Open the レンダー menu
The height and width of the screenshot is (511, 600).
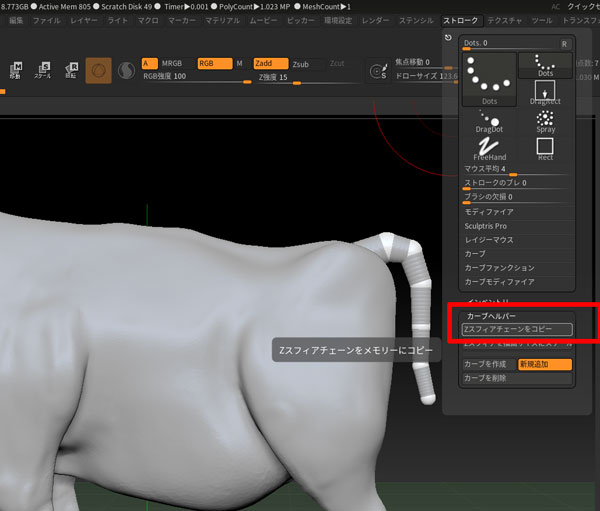[375, 20]
